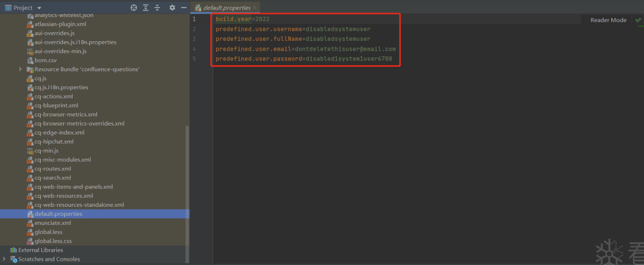Click the predefined.user.fullName line
The width and height of the screenshot is (644, 265).
click(x=293, y=39)
